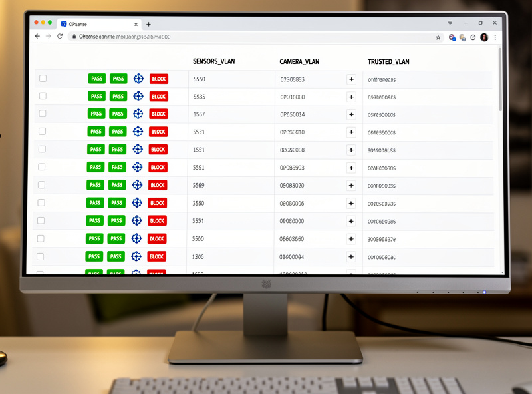This screenshot has width=532, height=394.
Task: Click the BLOCK button in the 1557 row
Action: click(x=158, y=114)
